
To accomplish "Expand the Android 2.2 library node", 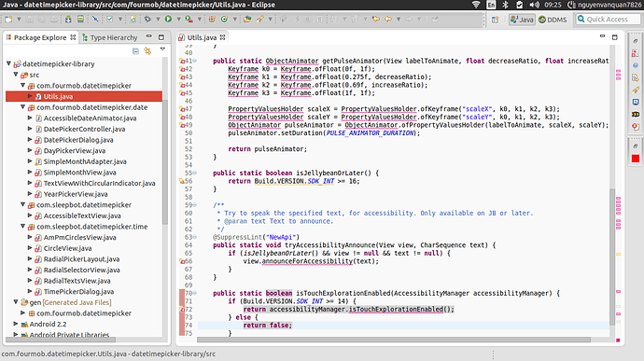I will (16, 324).
